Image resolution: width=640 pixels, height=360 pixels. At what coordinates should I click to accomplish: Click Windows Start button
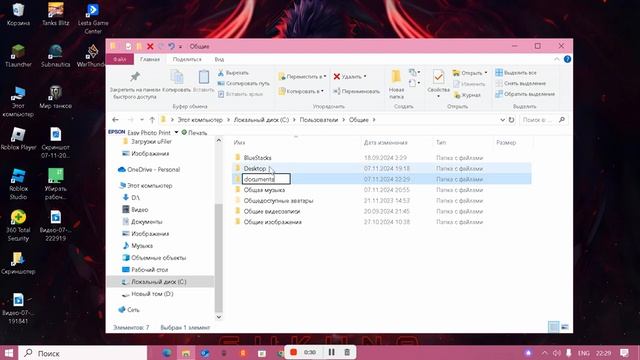[x=9, y=353]
